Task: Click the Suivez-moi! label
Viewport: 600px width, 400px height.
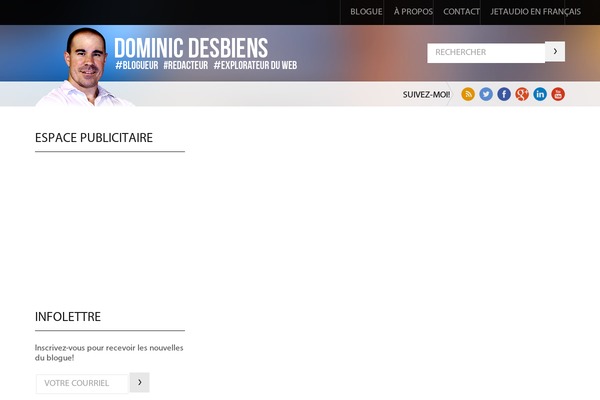Action: click(426, 95)
